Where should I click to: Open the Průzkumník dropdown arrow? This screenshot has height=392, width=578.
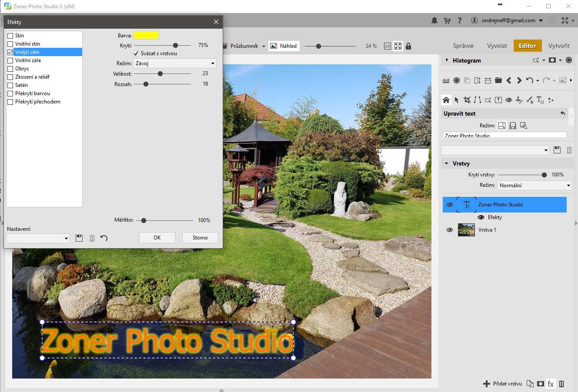pos(264,47)
